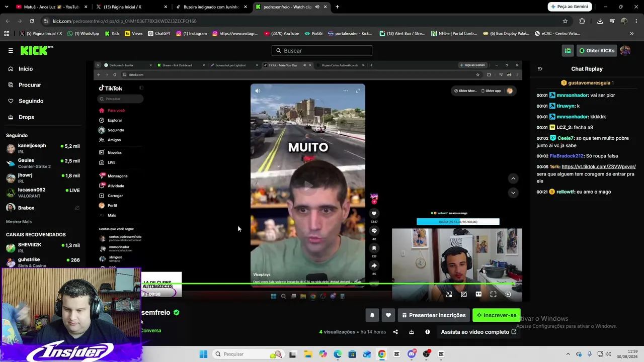The image size is (644, 362).
Task: Open Chrome extensions puzzle icon
Action: coord(582,21)
